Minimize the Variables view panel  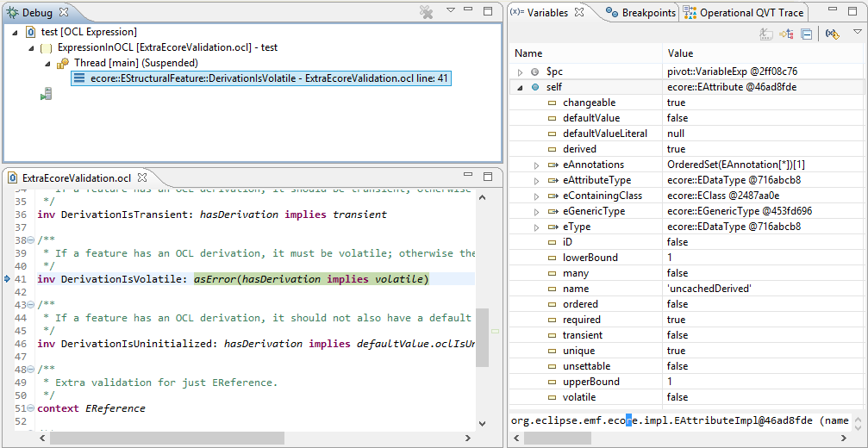click(x=834, y=10)
